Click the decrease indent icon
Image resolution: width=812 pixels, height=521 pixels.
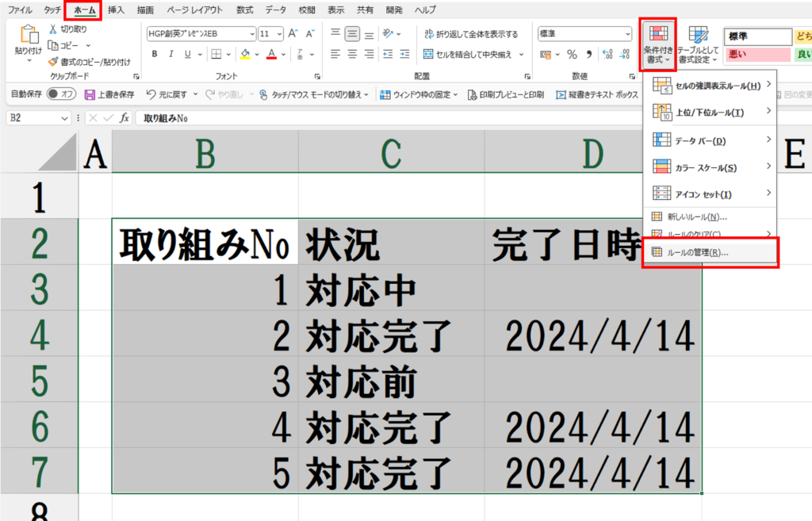coord(388,54)
